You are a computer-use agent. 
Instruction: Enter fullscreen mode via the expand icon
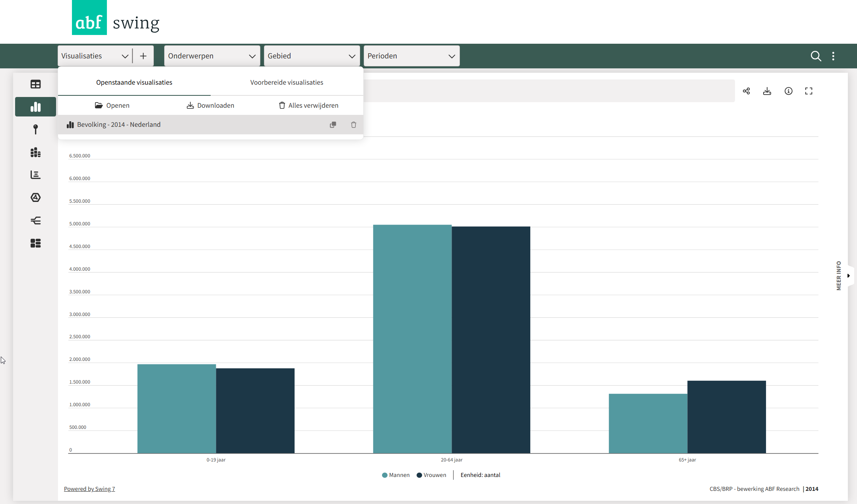click(x=809, y=91)
